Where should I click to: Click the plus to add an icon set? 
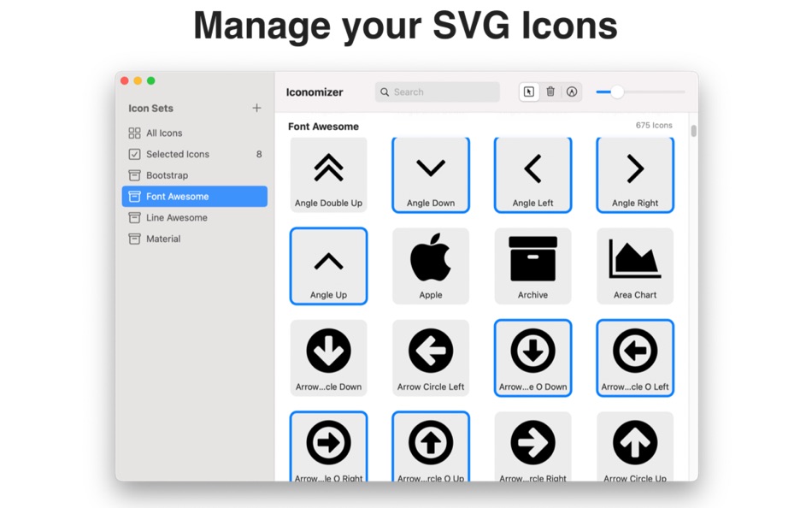click(256, 108)
